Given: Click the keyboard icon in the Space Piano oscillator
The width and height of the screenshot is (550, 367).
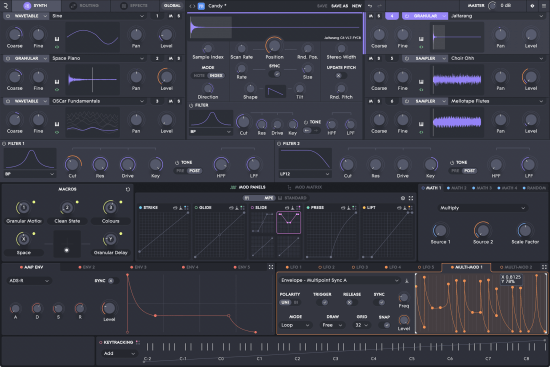Looking at the screenshot, I should tap(57, 82).
